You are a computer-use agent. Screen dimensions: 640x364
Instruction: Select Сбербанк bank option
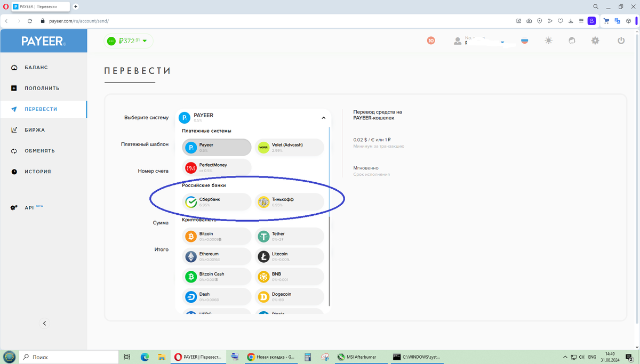tap(217, 201)
